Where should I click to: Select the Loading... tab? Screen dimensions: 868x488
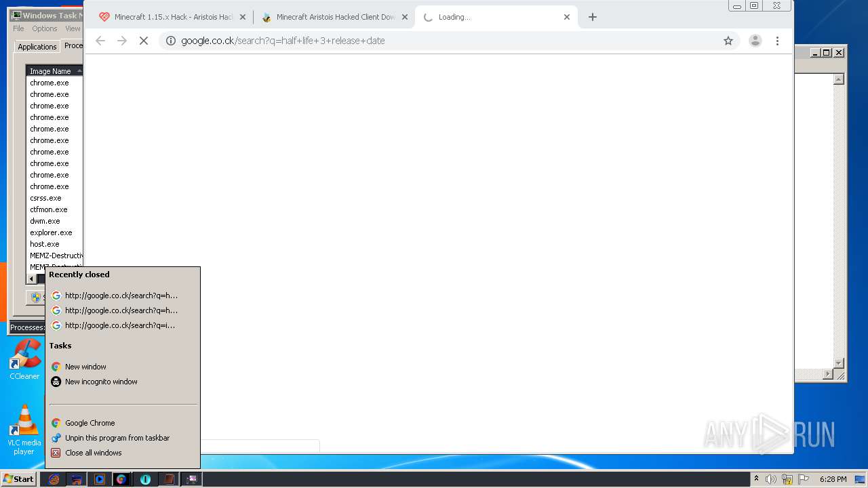point(496,17)
